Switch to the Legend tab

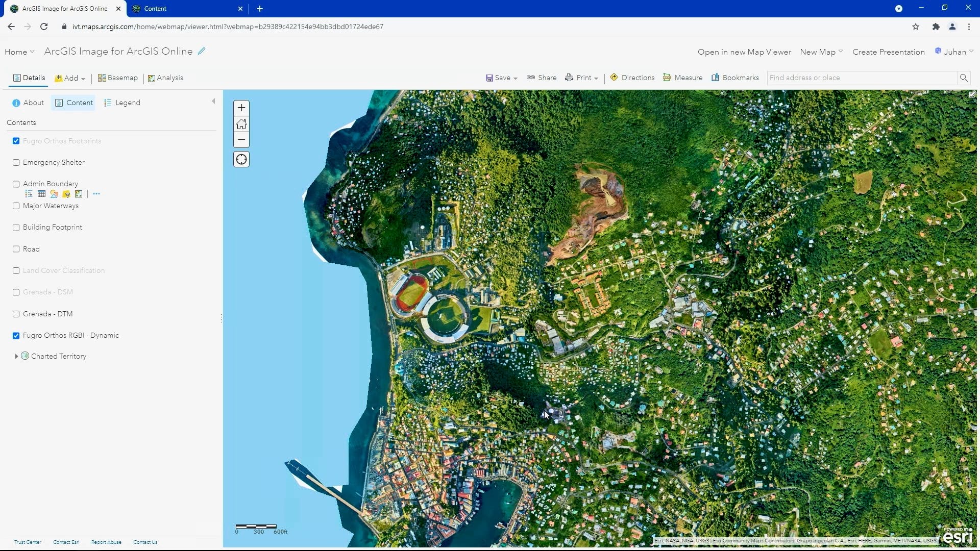click(122, 103)
